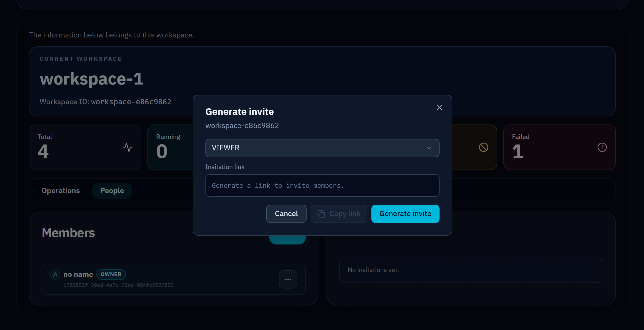The image size is (644, 330).
Task: Click workspace-e86c9862 subtitle in dialog
Action: (242, 126)
